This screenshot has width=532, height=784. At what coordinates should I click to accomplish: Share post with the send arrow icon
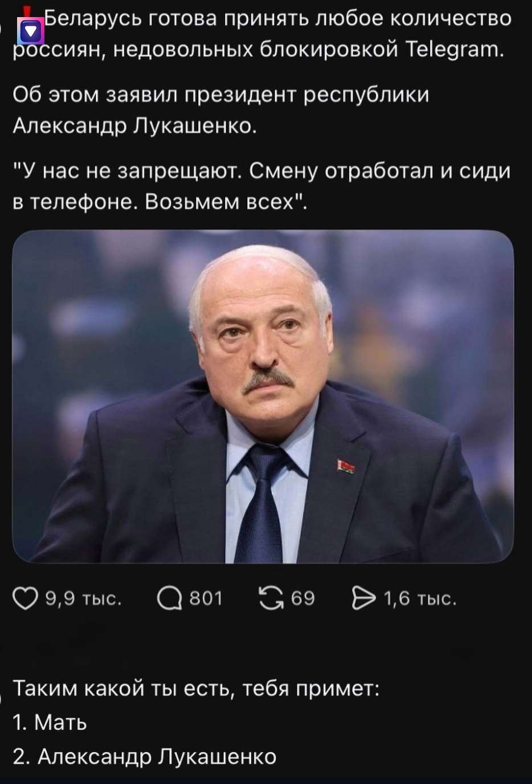tap(364, 598)
